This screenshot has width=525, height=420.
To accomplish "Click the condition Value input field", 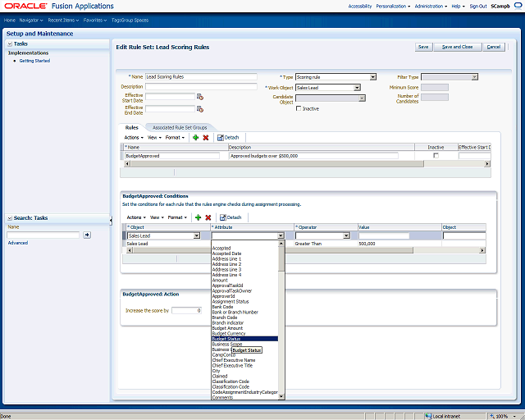I will [x=384, y=235].
